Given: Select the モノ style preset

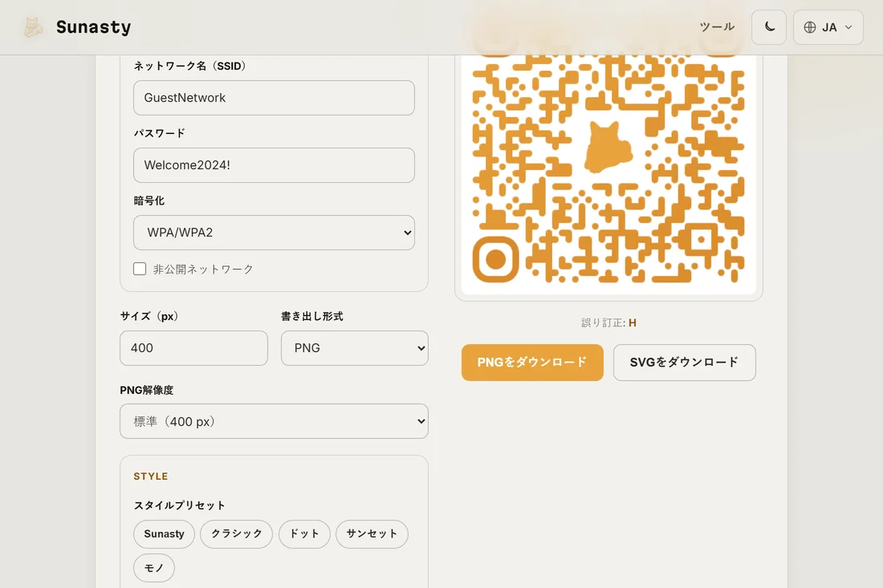Looking at the screenshot, I should pyautogui.click(x=154, y=568).
